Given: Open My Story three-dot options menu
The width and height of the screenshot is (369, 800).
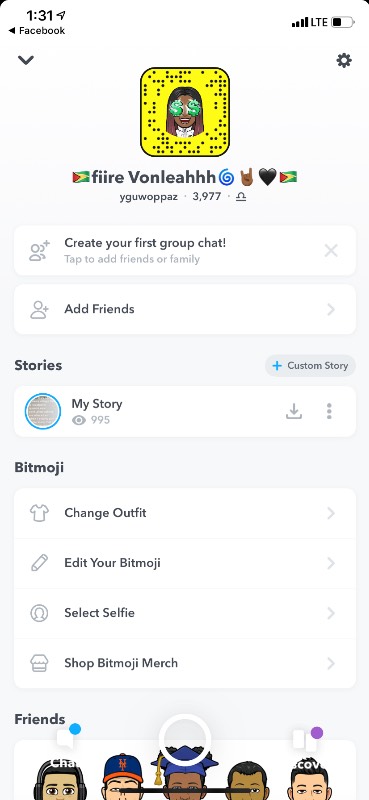Looking at the screenshot, I should [329, 411].
